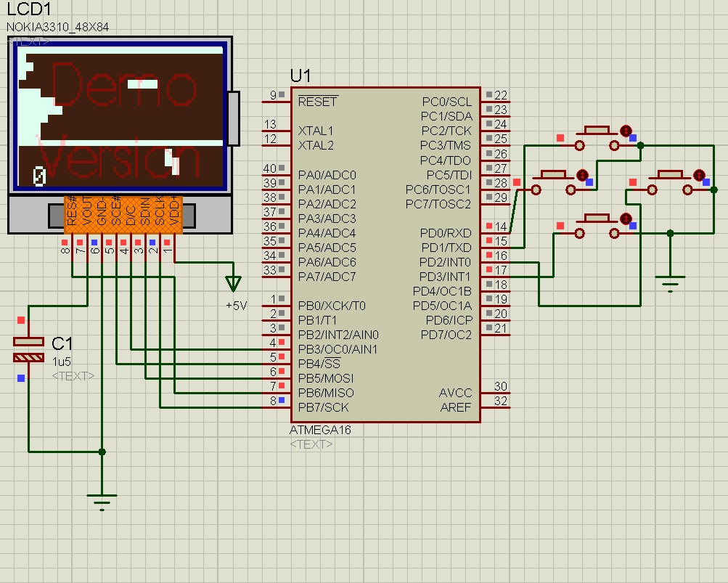Image resolution: width=728 pixels, height=583 pixels.
Task: Click pin number 30 beside AVCC
Action: [x=501, y=386]
